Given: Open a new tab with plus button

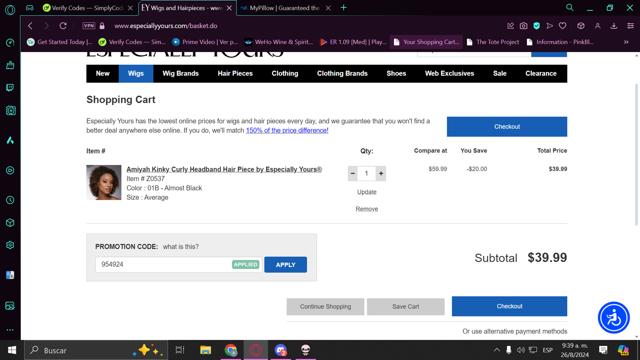Looking at the screenshot, I should [x=344, y=8].
